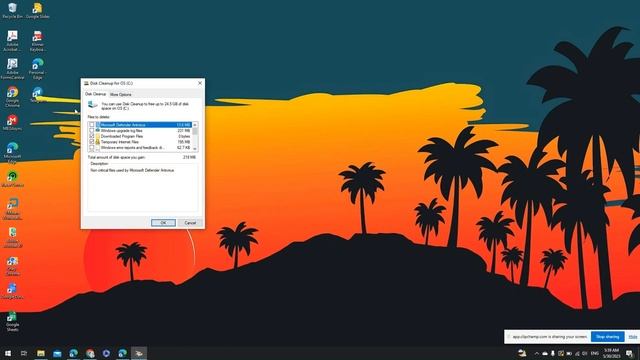Open the taskbar clock and date
Viewport: 640px width, 360px height.
611,353
